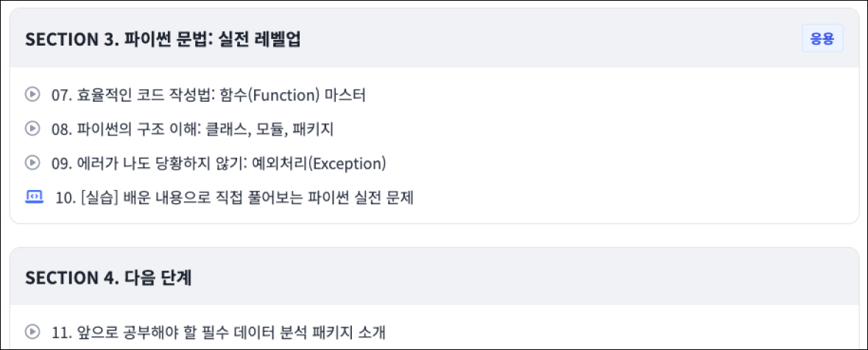
Task: Click the play icon beside lecture 09
Action: click(x=32, y=163)
